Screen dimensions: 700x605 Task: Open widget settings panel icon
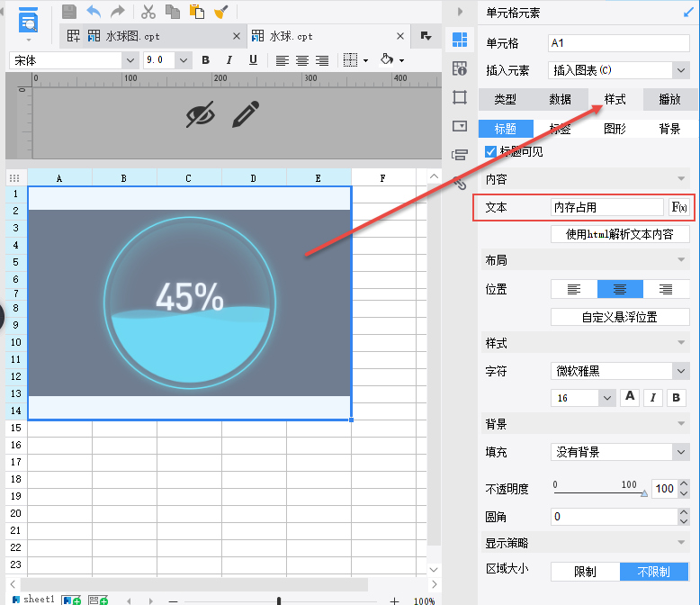point(460,126)
